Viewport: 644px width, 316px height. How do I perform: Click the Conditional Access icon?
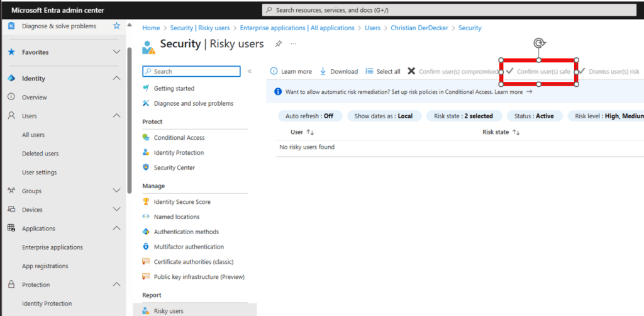(x=146, y=138)
